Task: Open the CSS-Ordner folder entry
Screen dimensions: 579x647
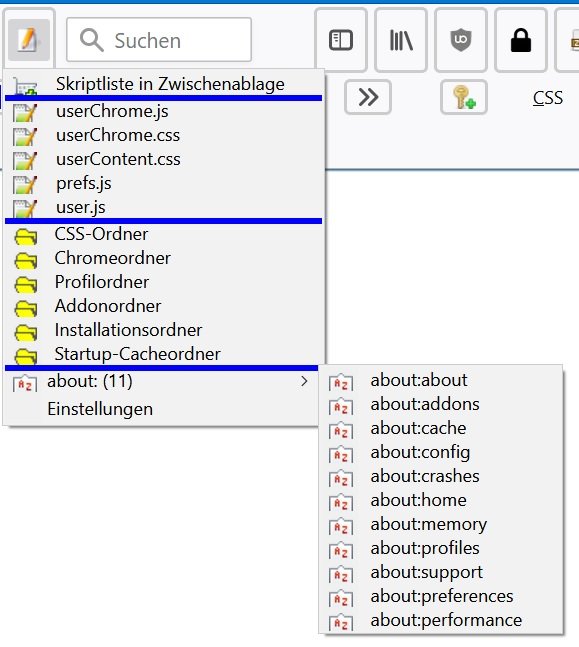Action: (x=163, y=234)
